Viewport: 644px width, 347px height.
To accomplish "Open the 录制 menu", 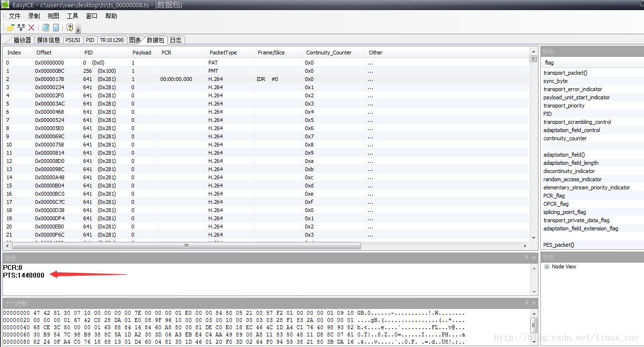I will pyautogui.click(x=34, y=16).
